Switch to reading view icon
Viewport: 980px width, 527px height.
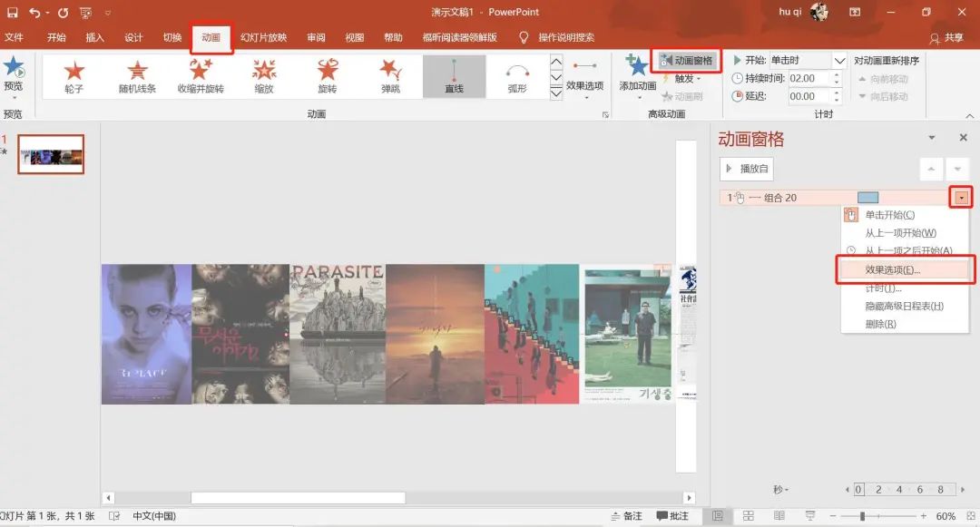[779, 516]
